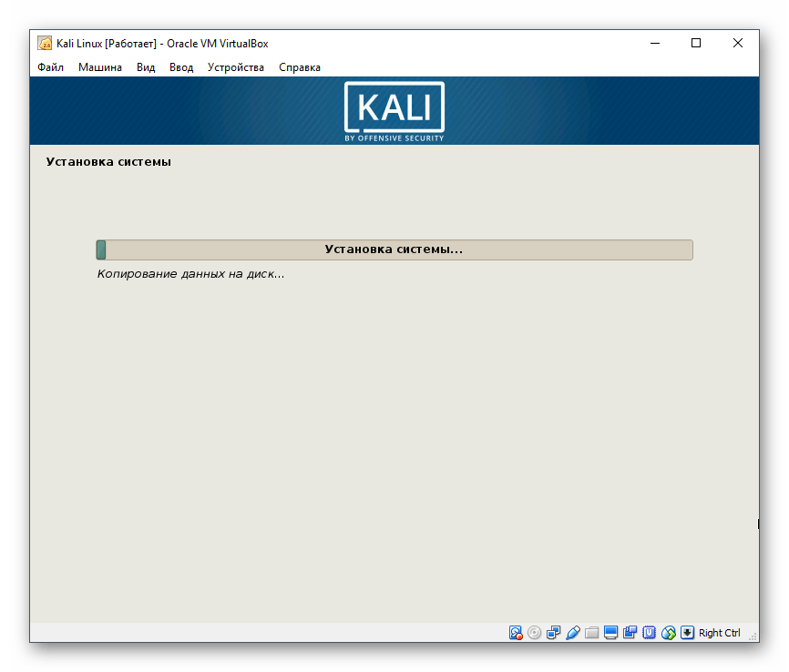The image size is (789, 672).
Task: Open the Устройства menu
Action: [235, 66]
